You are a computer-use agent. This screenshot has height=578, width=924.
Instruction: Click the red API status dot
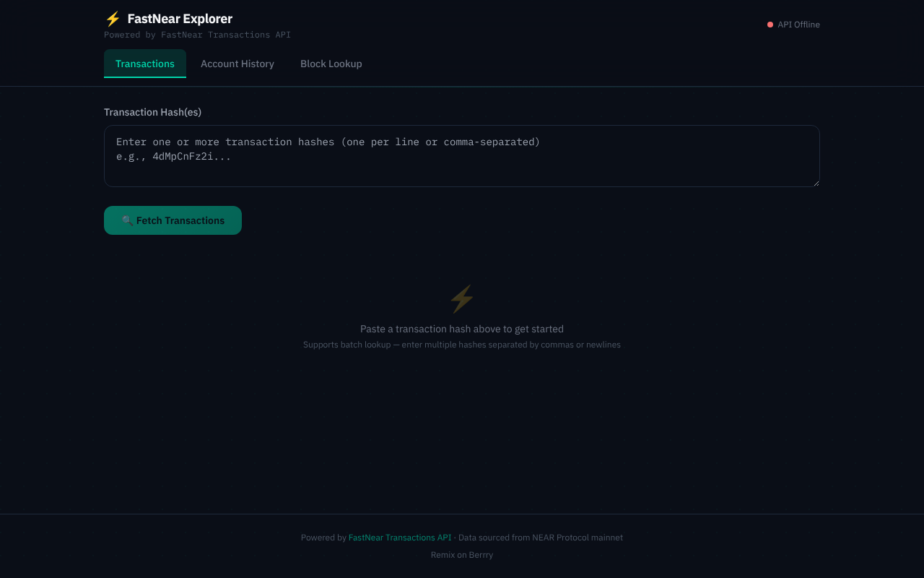[770, 24]
